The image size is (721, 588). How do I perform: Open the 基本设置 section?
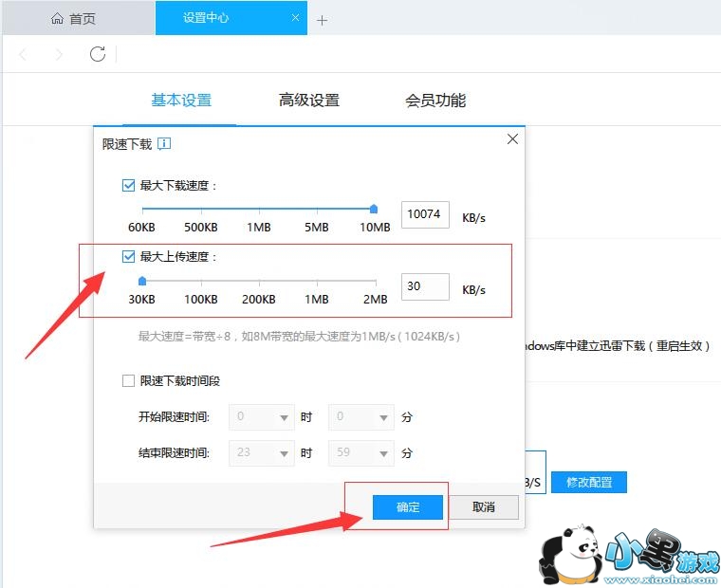pyautogui.click(x=181, y=100)
